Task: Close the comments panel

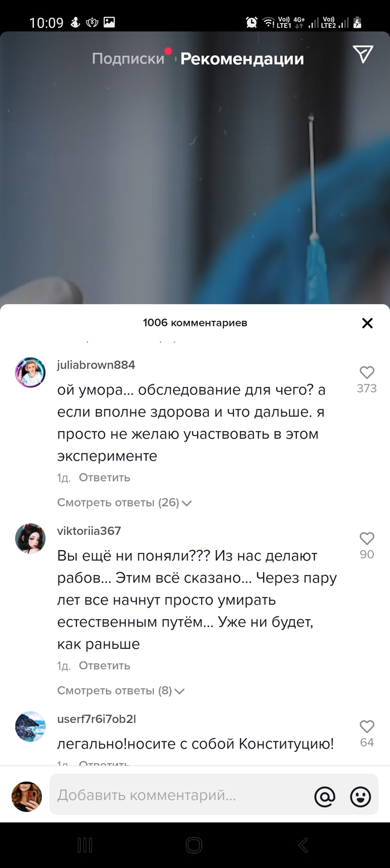Action: 367,323
